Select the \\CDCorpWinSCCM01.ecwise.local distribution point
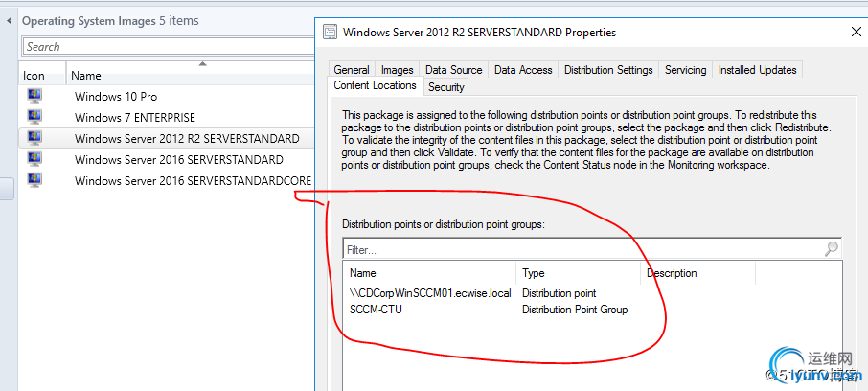The width and height of the screenshot is (868, 391). (430, 293)
